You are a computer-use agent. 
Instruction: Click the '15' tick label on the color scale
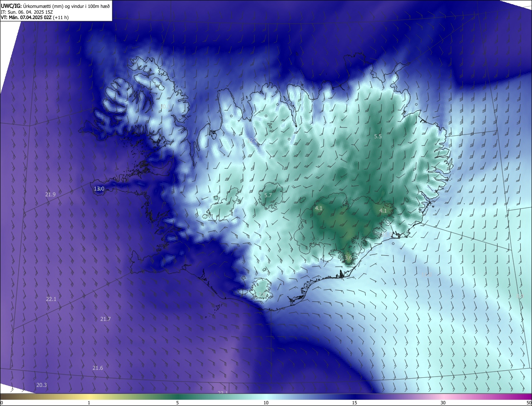355,403
